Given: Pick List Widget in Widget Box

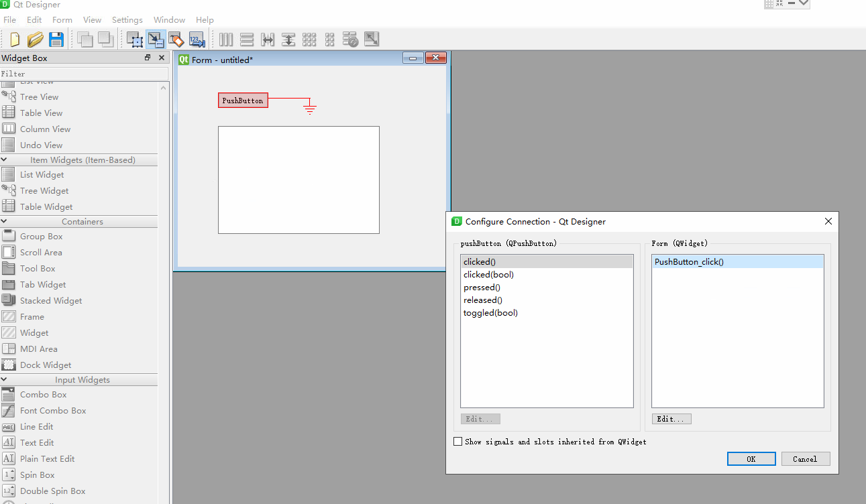Looking at the screenshot, I should [x=42, y=175].
